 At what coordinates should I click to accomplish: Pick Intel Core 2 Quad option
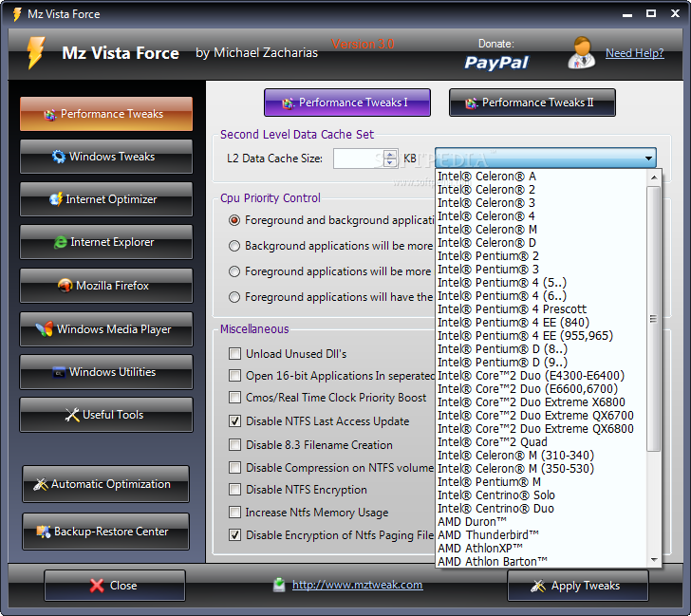[x=541, y=442]
